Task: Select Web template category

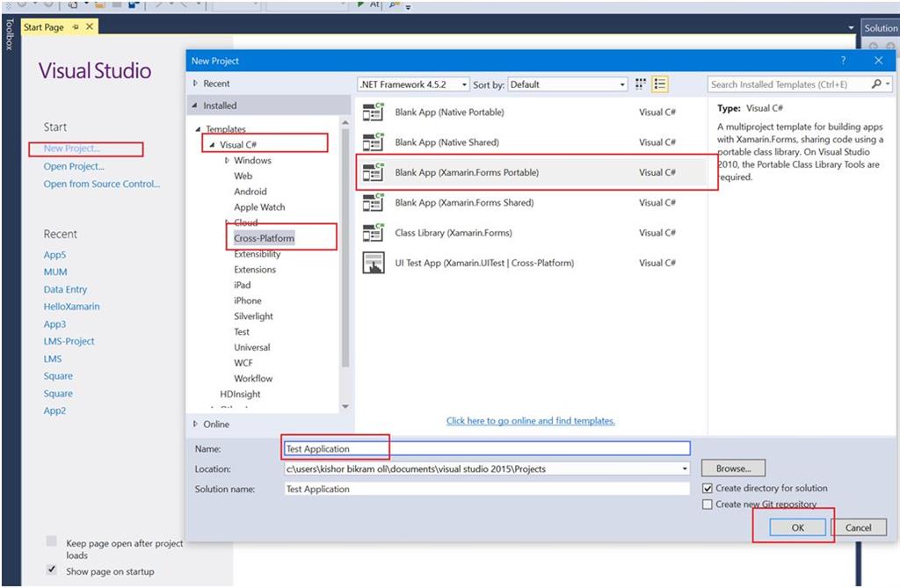Action: [x=243, y=176]
